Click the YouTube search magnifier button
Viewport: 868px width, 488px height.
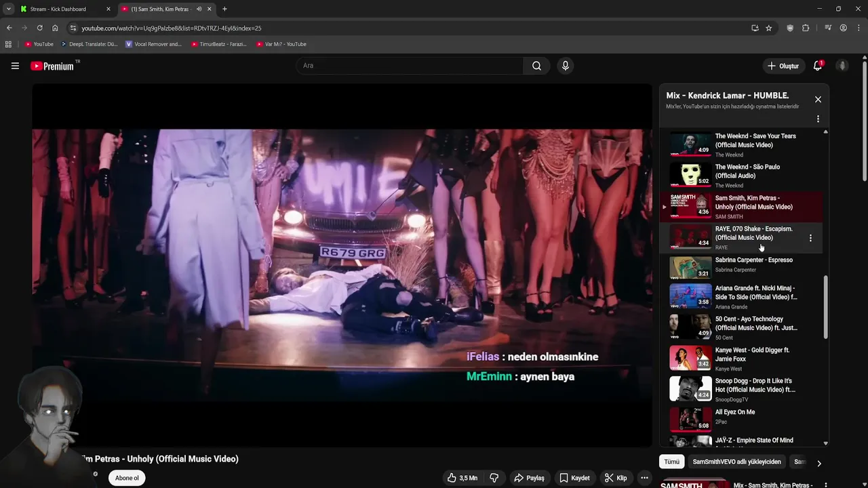pos(536,66)
